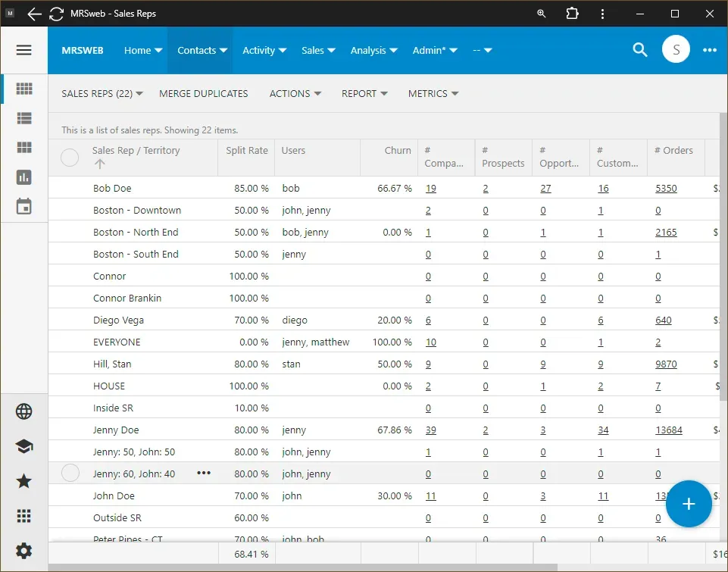Open the graduation cap training icon

24,446
